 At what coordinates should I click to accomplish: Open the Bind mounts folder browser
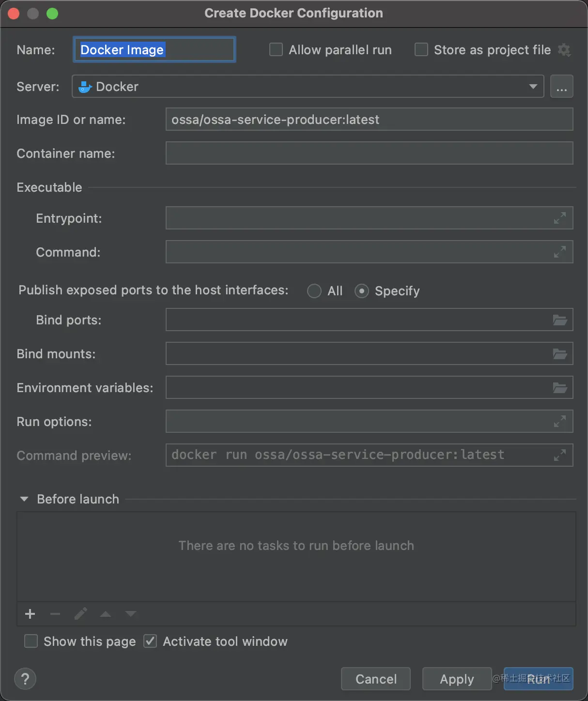click(560, 354)
